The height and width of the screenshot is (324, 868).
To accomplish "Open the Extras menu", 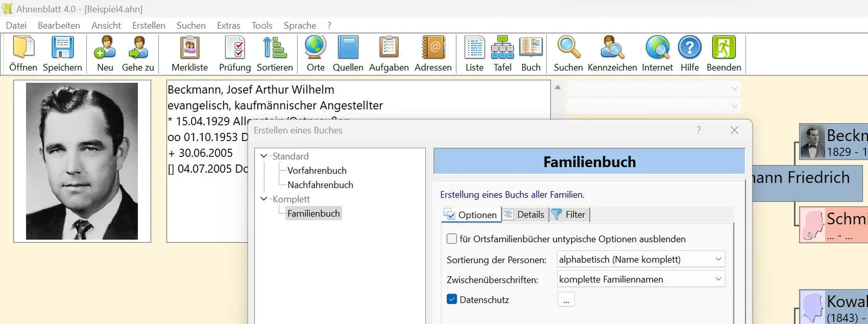I will [228, 26].
